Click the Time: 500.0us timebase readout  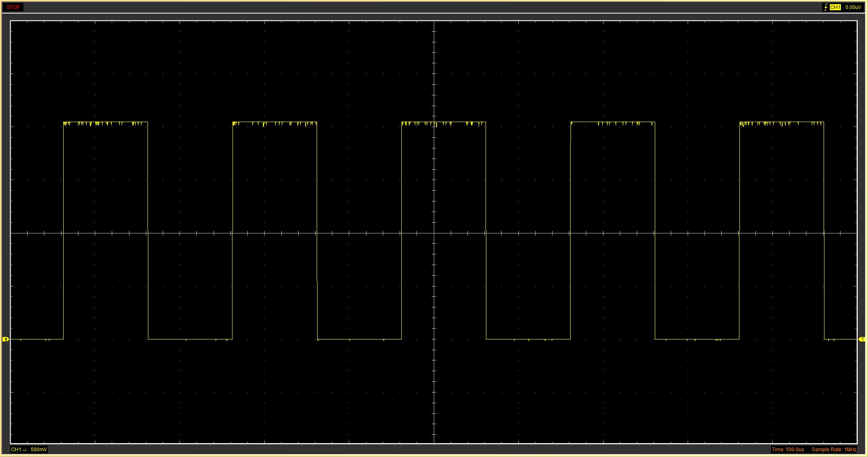point(788,450)
